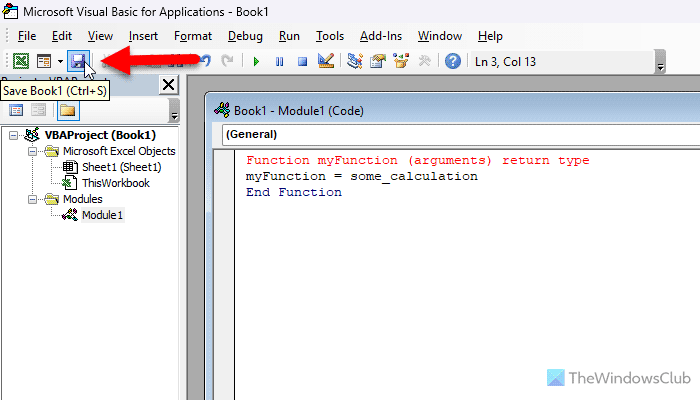700x400 pixels.
Task: Collapse the Modules folder
Action: [33, 199]
